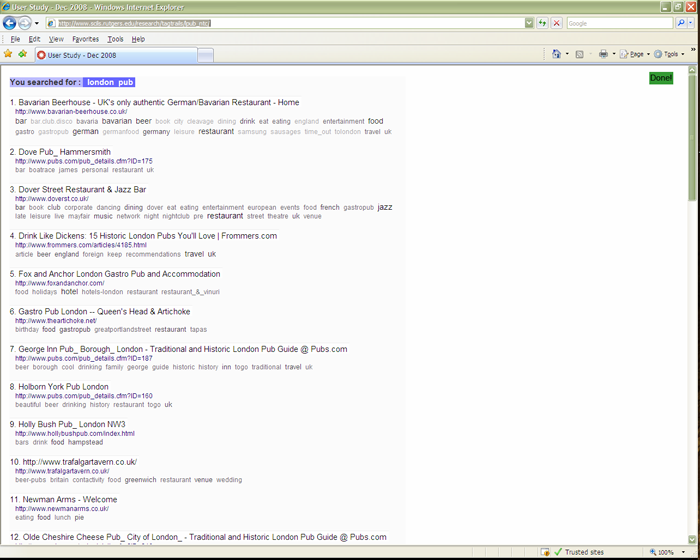Click 'recommendations' tag under Drink Like Dickens
The height and width of the screenshot is (560, 700).
pyautogui.click(x=153, y=255)
